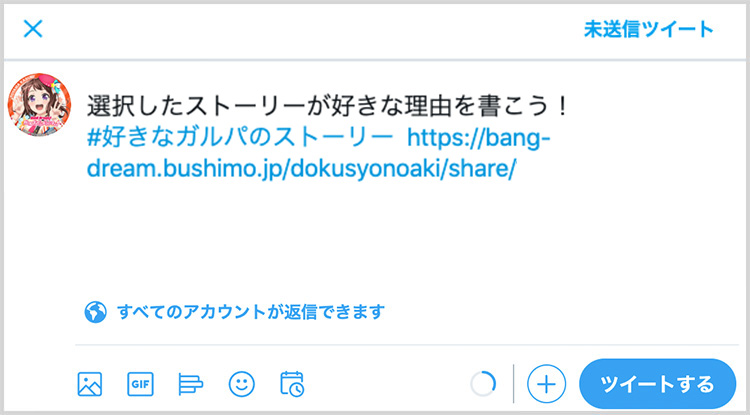Click the 選択したストーリーが好きな理由を書こう！ text line
Viewport: 750px width, 415px height.
click(327, 106)
